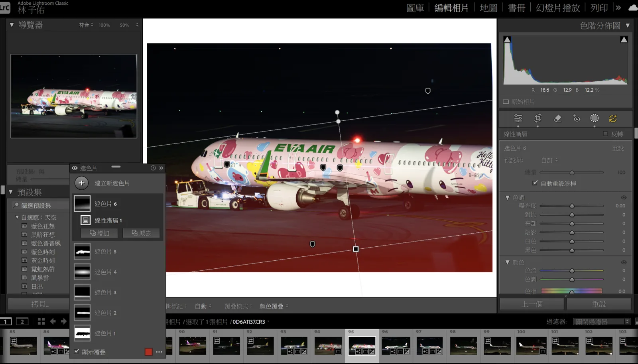This screenshot has height=364, width=638.
Task: Open the 書冊 module
Action: pos(517,8)
